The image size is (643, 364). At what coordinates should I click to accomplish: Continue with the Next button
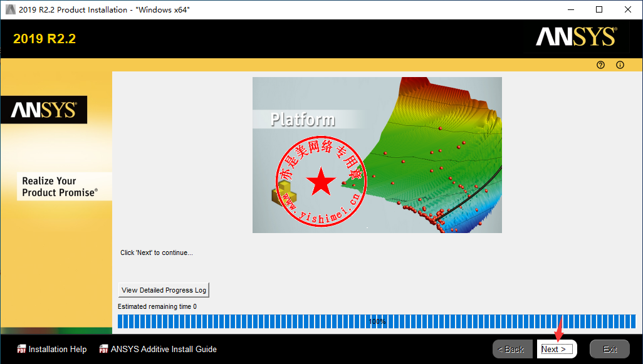(557, 349)
